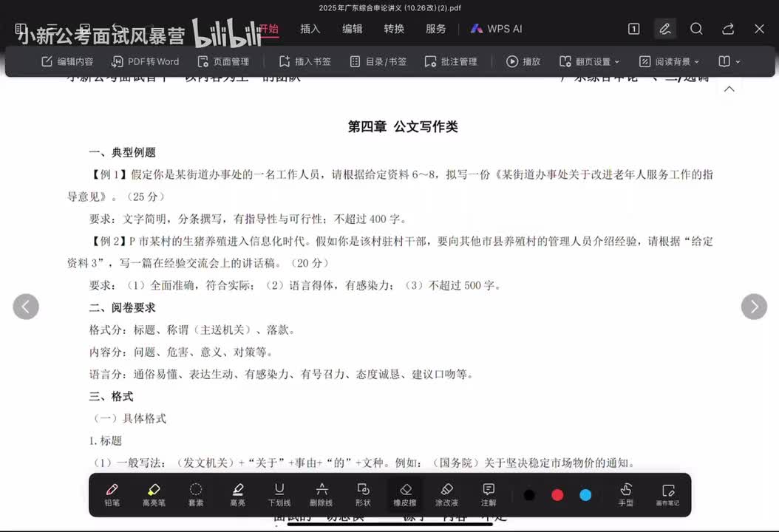
Task: Click the share export icon
Action: pos(728,29)
